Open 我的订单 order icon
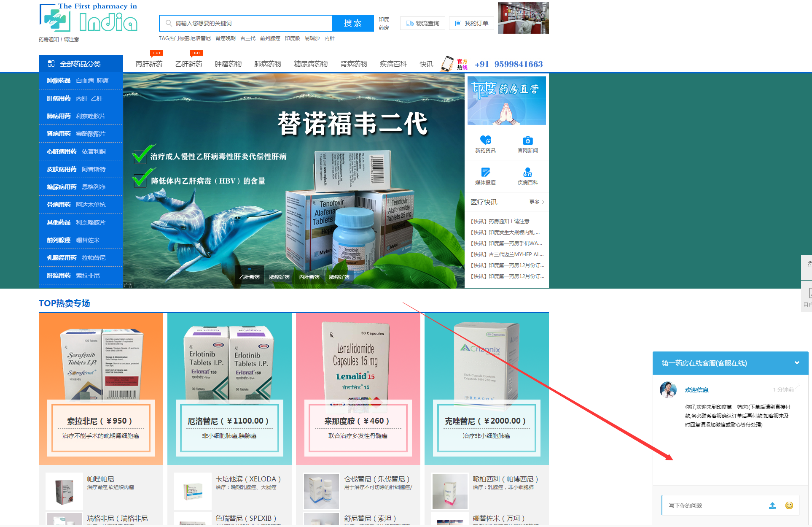Screen dimensions: 812x527 point(457,23)
